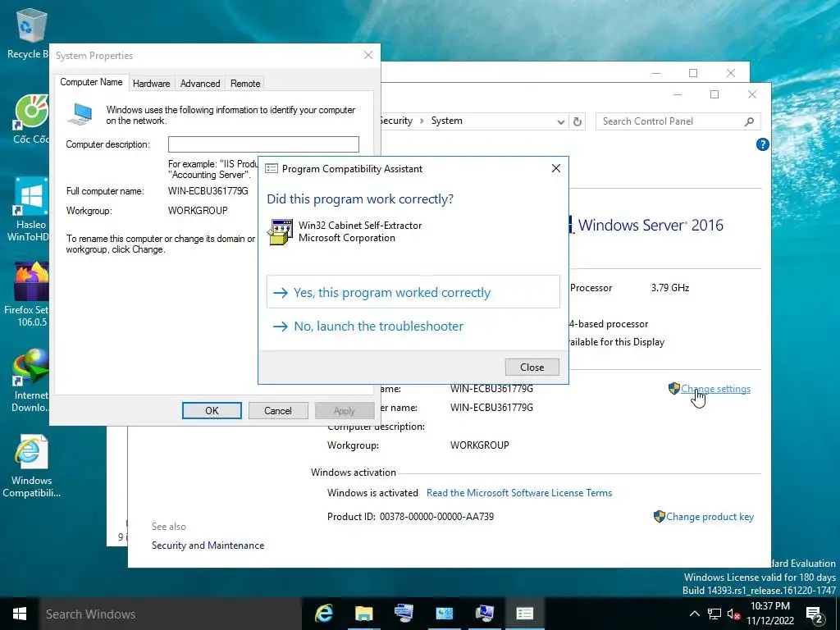Click the System Properties taskbar icon
Viewport: 840px width, 630px height.
click(x=484, y=614)
